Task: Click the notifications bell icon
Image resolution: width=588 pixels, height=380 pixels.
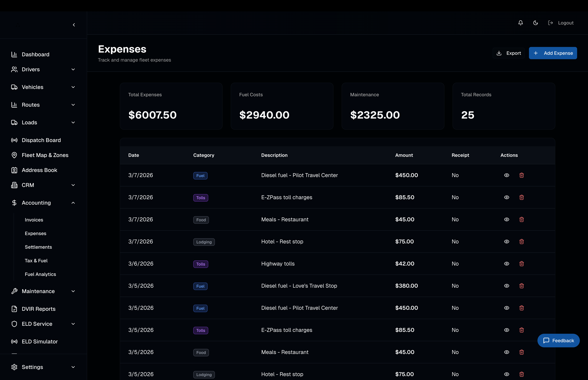Action: coord(520,23)
